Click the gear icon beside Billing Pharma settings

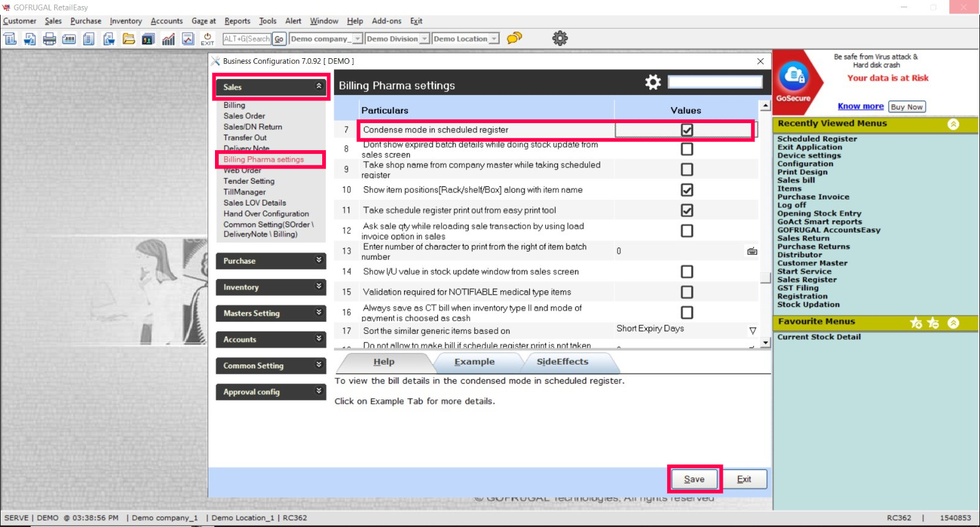(653, 82)
